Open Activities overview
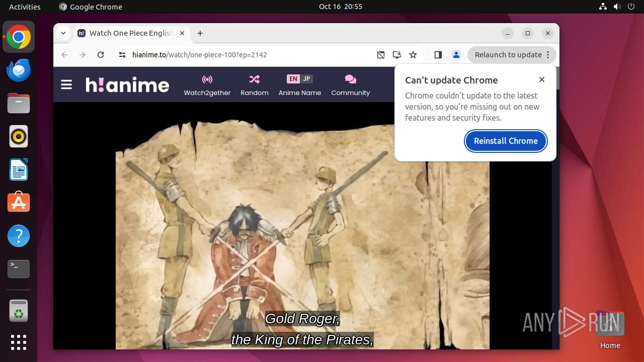 point(25,7)
